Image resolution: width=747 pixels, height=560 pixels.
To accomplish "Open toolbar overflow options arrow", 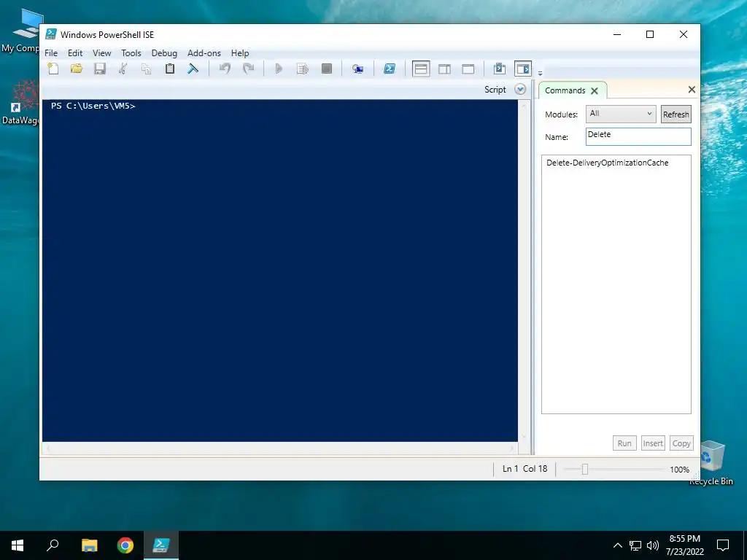I will tap(541, 74).
